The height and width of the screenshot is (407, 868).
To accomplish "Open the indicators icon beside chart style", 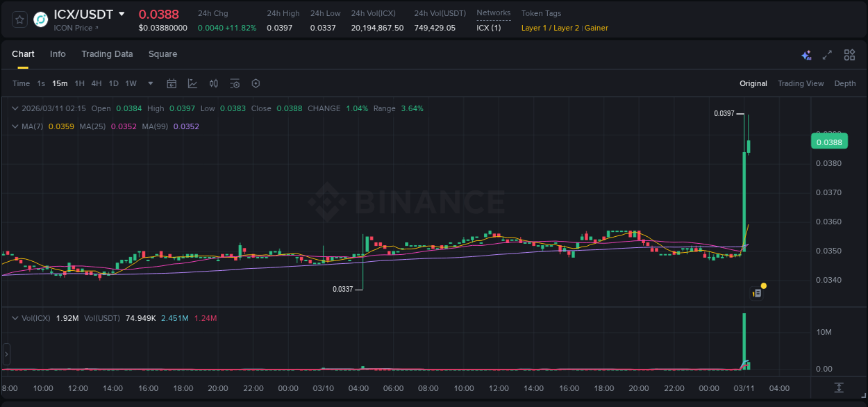I will (214, 83).
